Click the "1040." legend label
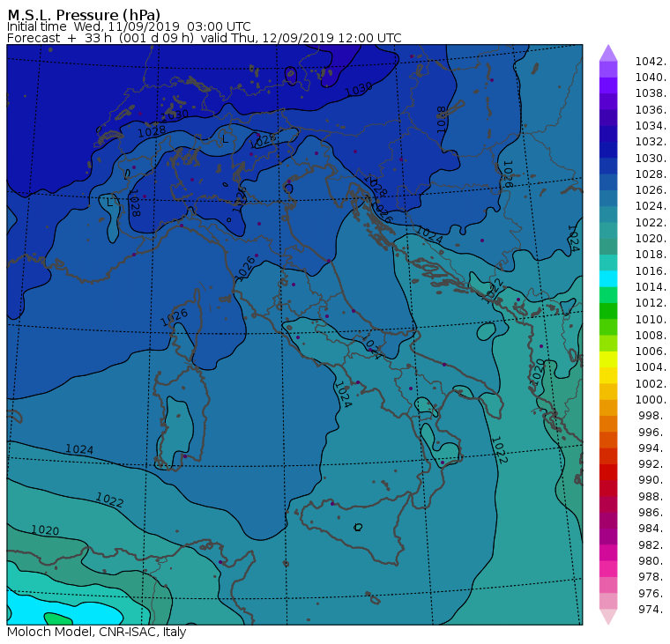This screenshot has width=670, height=644. coord(651,78)
